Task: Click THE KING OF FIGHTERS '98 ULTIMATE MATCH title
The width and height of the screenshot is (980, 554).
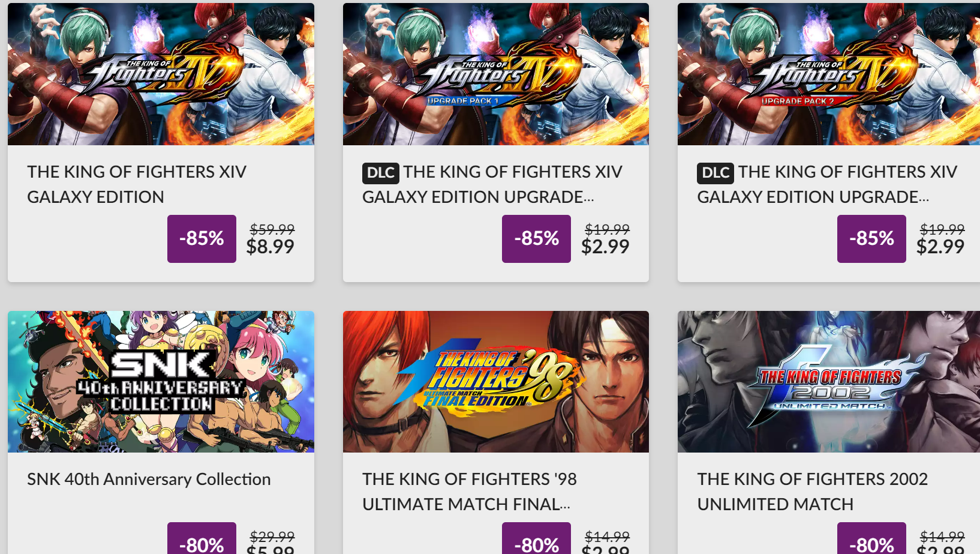Action: coord(469,492)
